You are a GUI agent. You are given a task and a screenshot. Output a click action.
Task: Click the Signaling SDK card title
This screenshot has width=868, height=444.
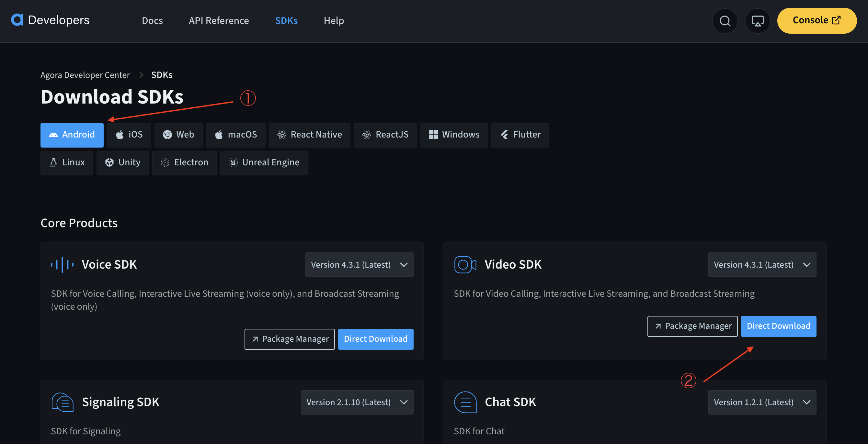tap(120, 402)
